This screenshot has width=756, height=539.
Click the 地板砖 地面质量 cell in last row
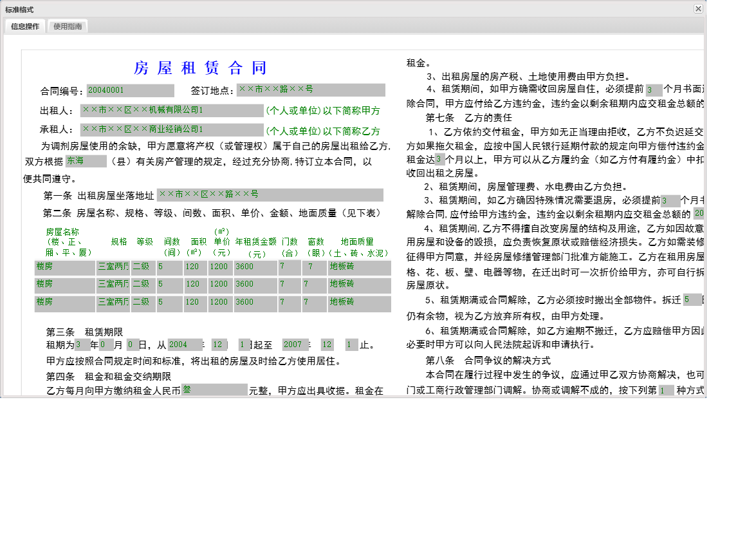[360, 303]
